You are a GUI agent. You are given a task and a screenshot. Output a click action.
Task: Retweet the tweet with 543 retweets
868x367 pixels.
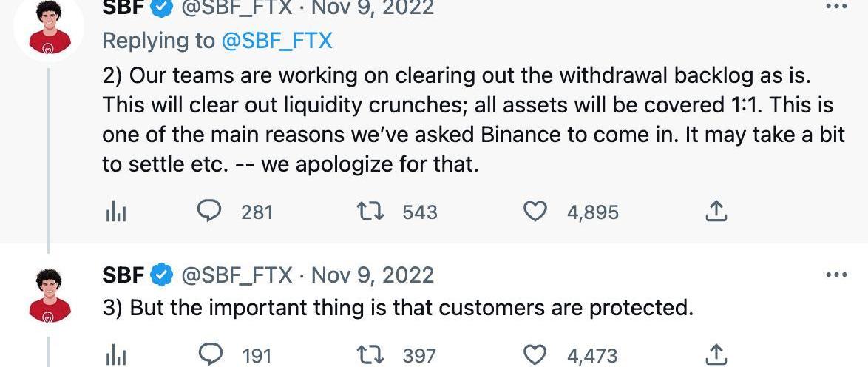[x=370, y=212]
